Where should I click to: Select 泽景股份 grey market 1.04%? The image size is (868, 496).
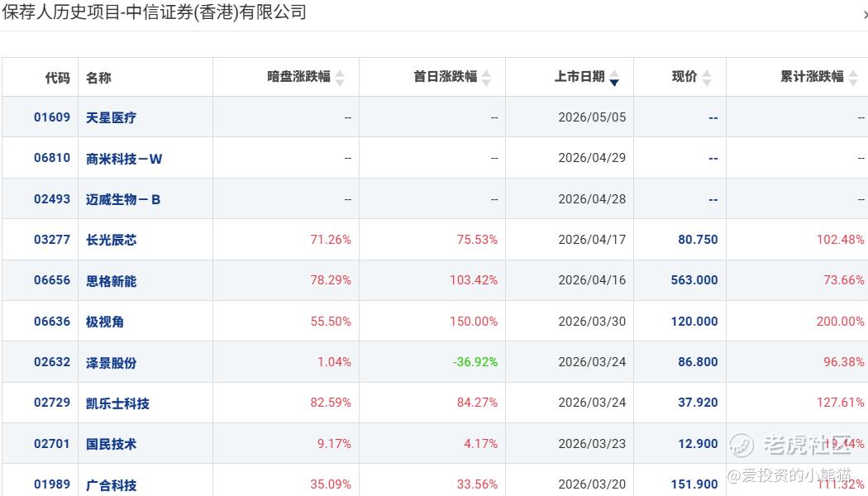pos(334,362)
